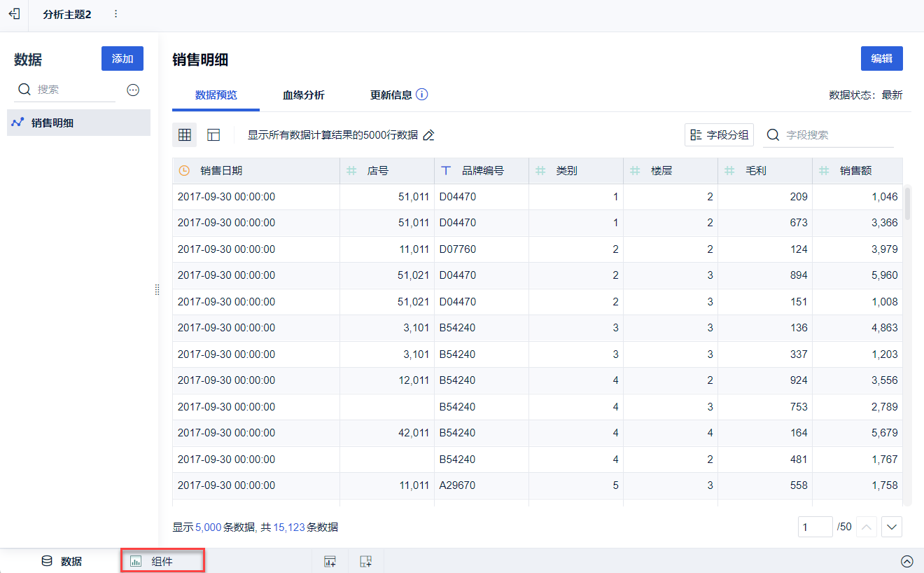Click the blue 编辑 button
The height and width of the screenshot is (573, 924).
click(x=881, y=59)
